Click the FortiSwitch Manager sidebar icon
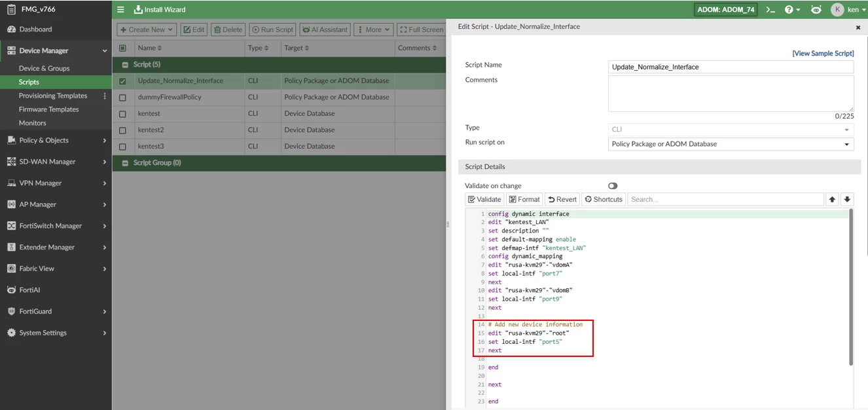This screenshot has width=868, height=410. click(11, 226)
